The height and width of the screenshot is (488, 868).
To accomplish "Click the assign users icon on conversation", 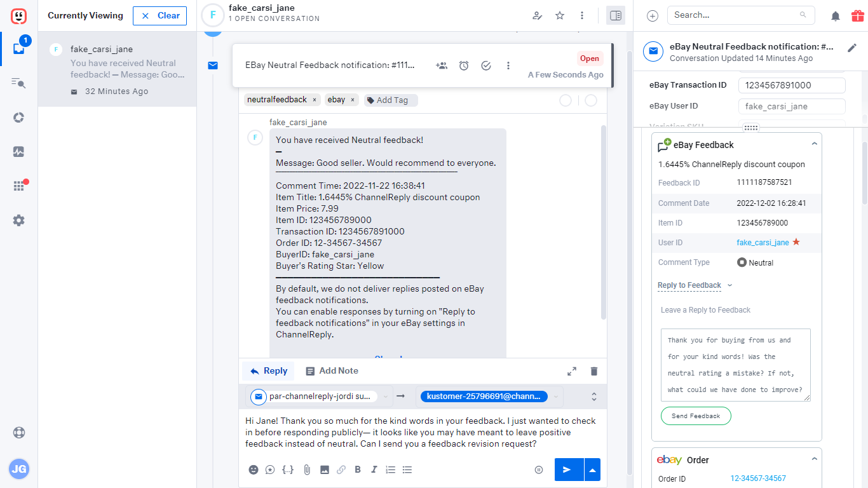I will (442, 65).
